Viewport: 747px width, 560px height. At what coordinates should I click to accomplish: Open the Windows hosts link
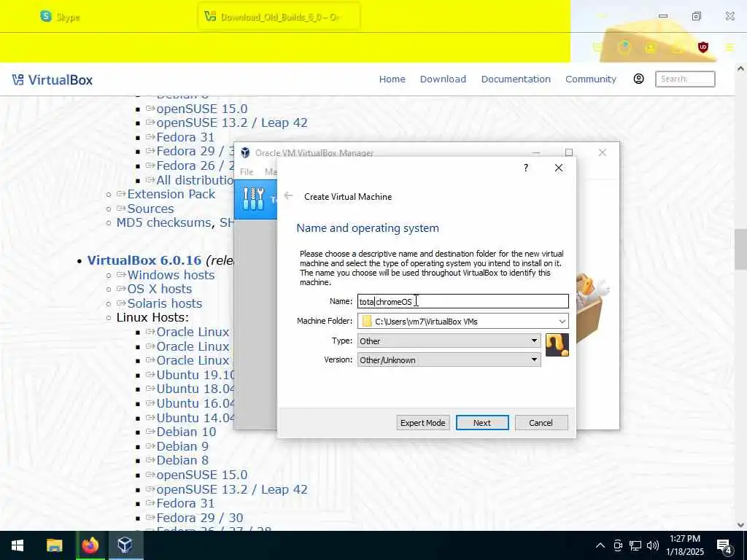pyautogui.click(x=171, y=275)
